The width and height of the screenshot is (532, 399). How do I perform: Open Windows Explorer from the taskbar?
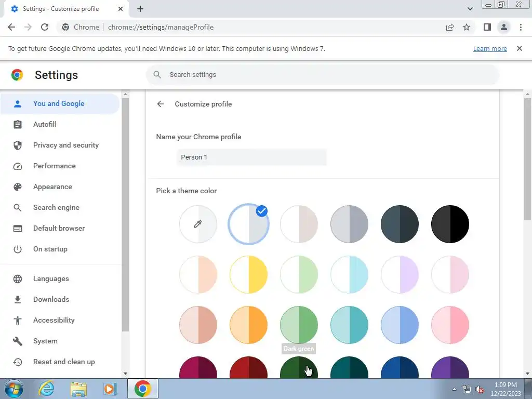click(x=78, y=389)
